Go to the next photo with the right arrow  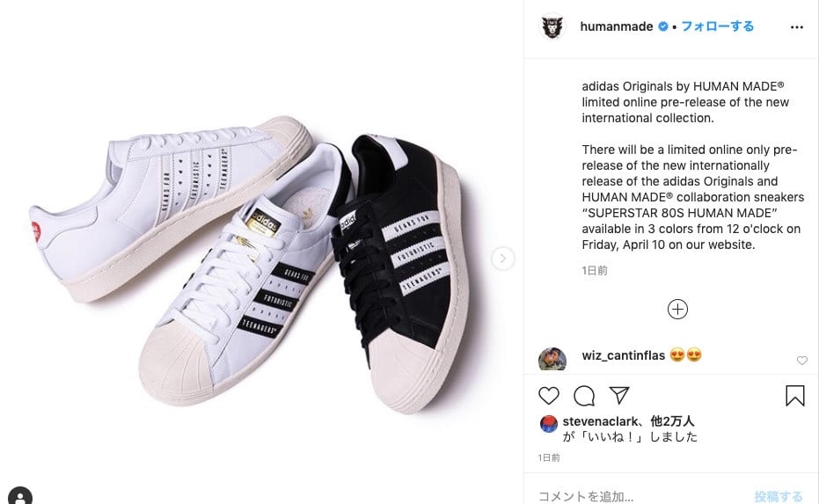point(502,258)
